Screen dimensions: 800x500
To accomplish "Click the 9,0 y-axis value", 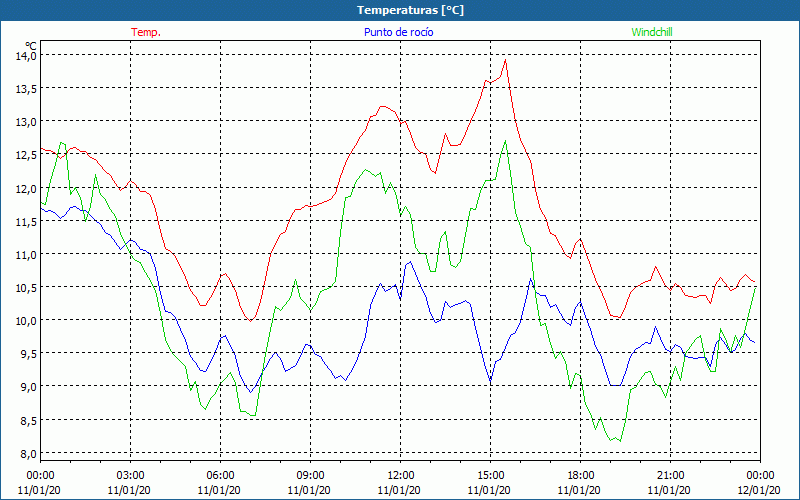I will tap(28, 387).
